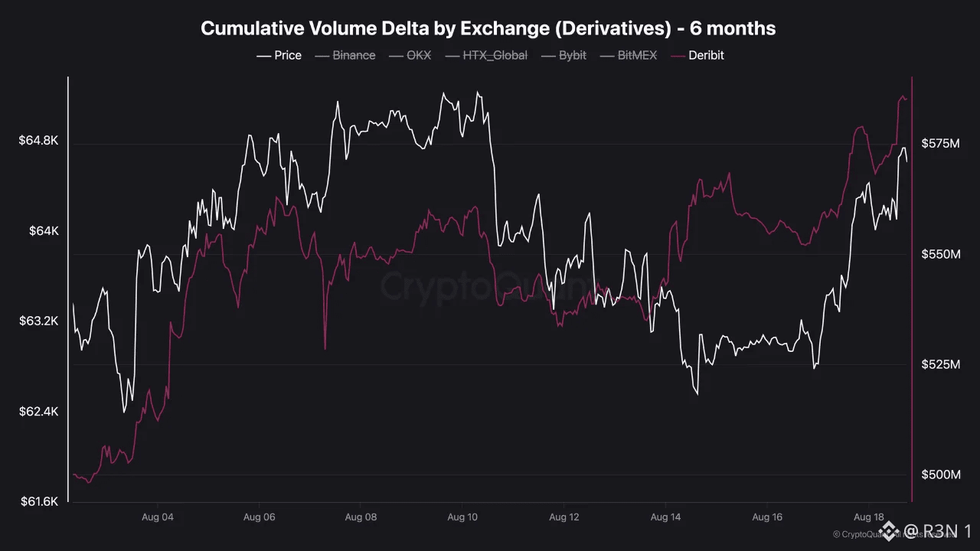Image resolution: width=980 pixels, height=551 pixels.
Task: Select the Aug 18 date label
Action: coord(869,517)
